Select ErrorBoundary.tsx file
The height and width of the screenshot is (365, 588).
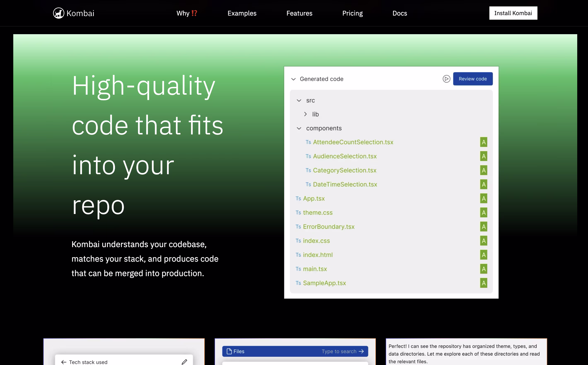point(329,227)
